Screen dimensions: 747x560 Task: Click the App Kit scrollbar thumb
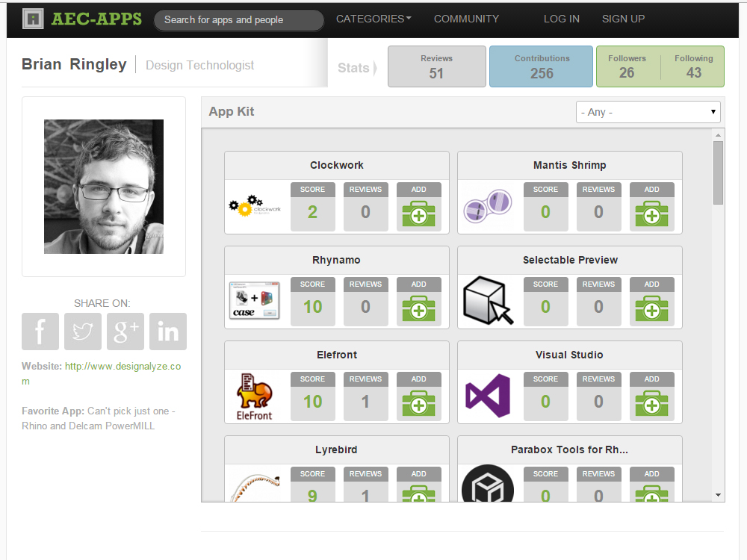coord(718,173)
